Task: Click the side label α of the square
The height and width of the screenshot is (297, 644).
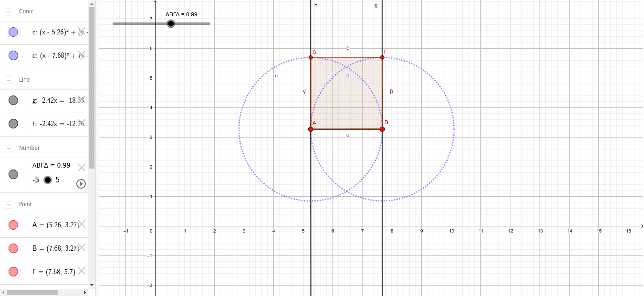Action: (x=348, y=135)
